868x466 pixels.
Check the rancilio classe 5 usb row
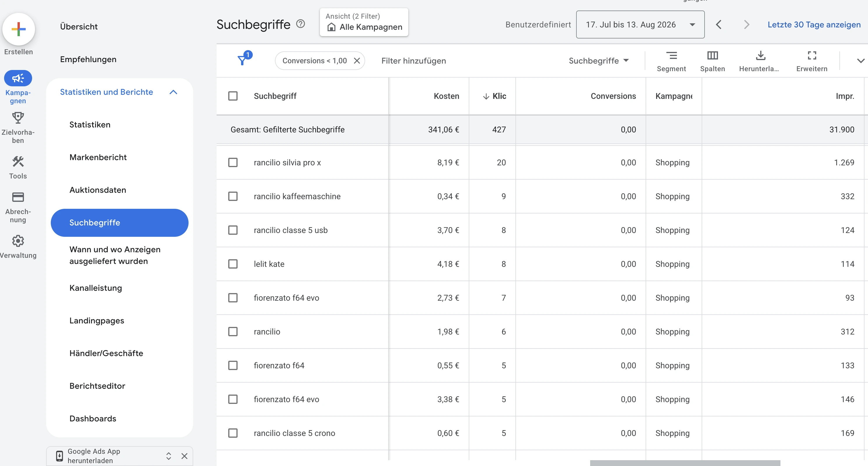coord(233,230)
